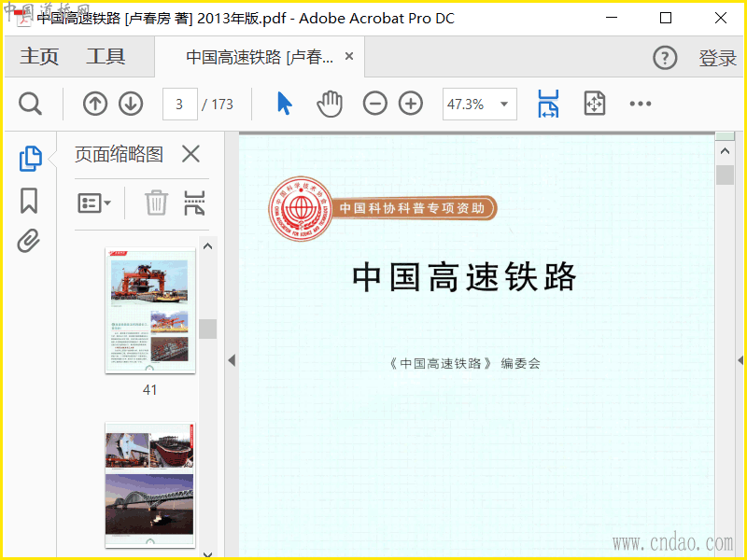Select the page 41 thumbnail
Screen dimensions: 747x560
(x=150, y=311)
